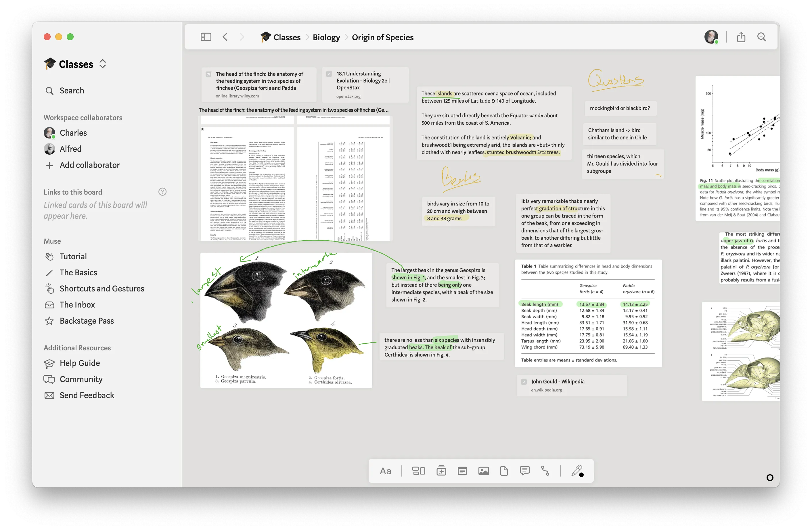Select the image tool
The height and width of the screenshot is (530, 812).
[x=483, y=471]
